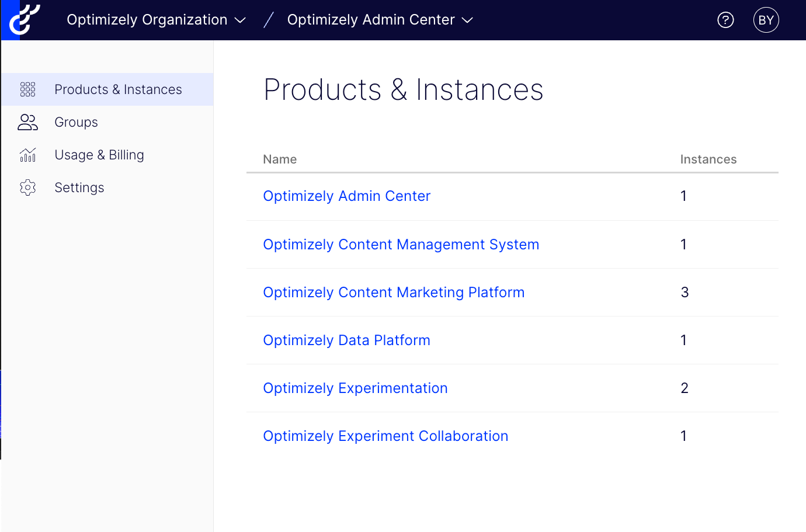Open Optimizely Data Platform
The height and width of the screenshot is (532, 806).
[346, 340]
